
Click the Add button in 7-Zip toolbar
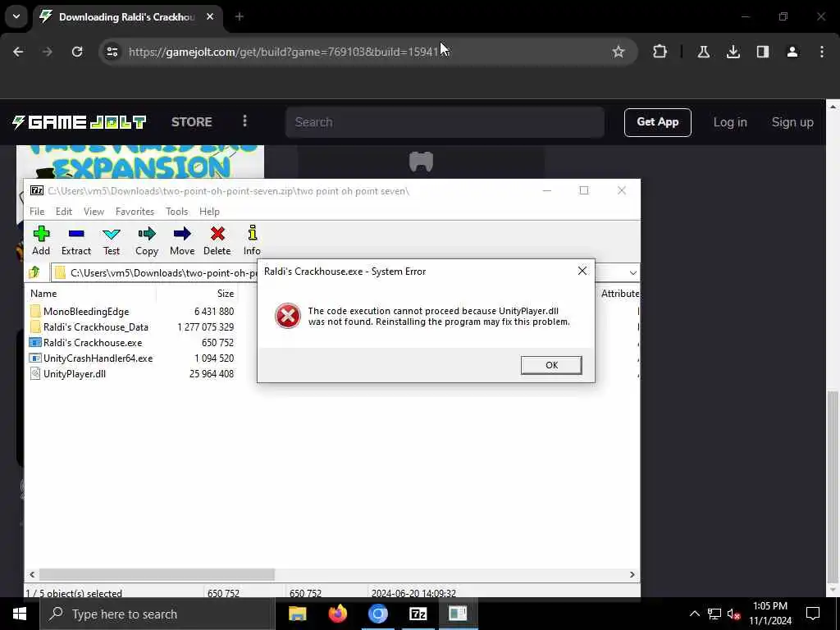pyautogui.click(x=41, y=240)
